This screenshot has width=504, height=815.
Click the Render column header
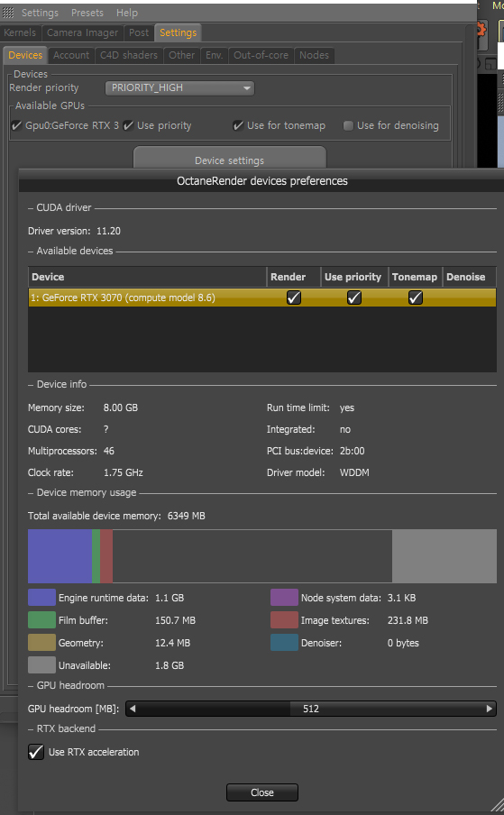point(294,277)
